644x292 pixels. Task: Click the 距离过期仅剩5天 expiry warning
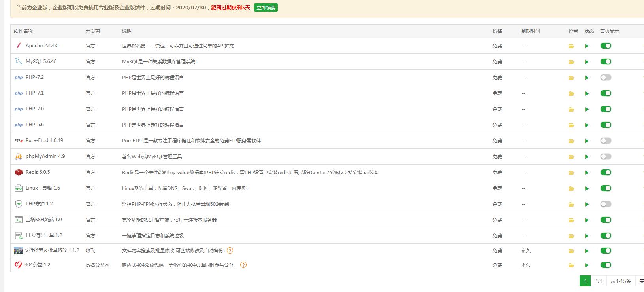point(231,8)
